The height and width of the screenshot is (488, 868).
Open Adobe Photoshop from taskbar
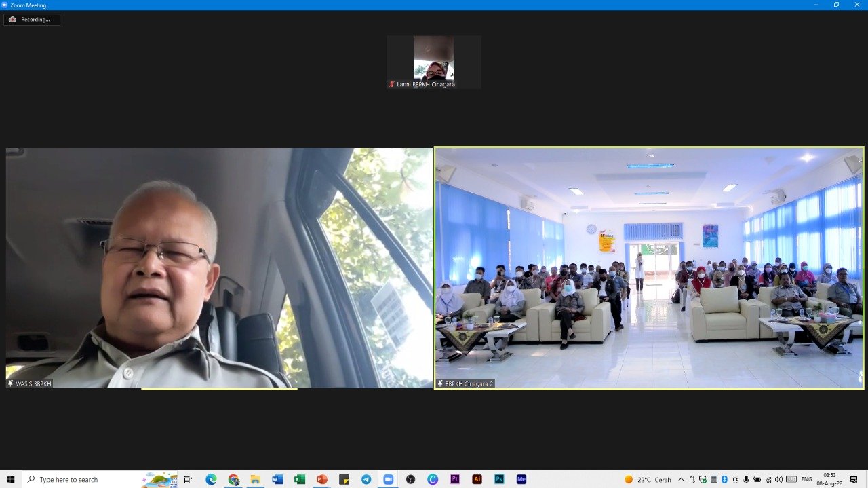(499, 479)
